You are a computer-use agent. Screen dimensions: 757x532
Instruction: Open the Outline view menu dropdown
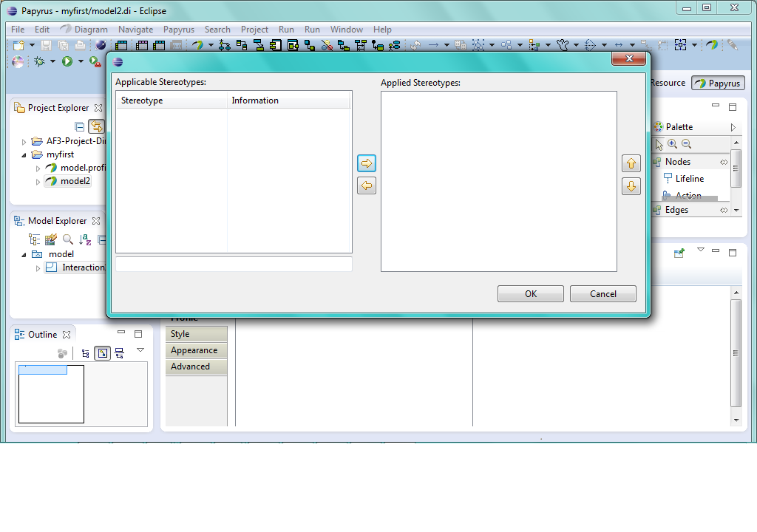(140, 350)
